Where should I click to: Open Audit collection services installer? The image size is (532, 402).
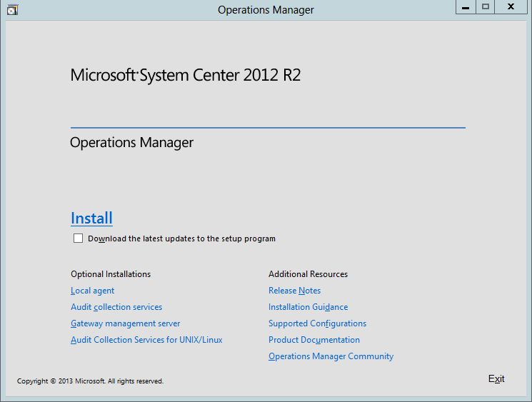[x=116, y=307]
